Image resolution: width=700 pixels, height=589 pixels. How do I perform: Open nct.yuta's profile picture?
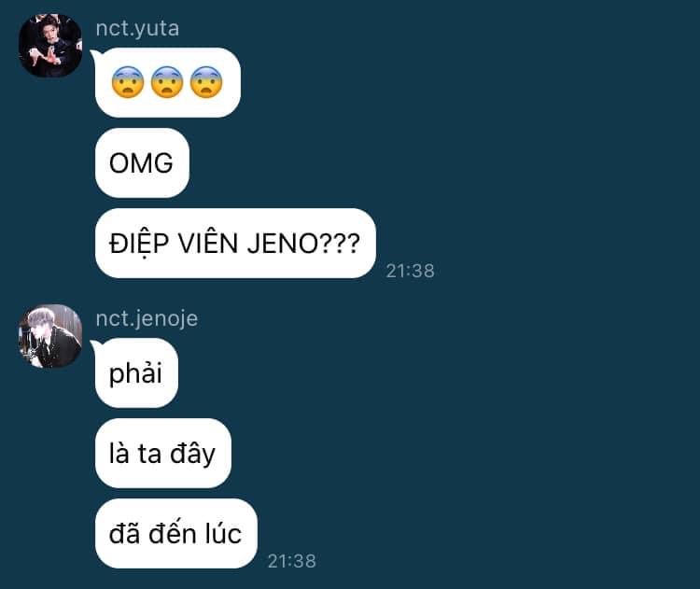(x=50, y=46)
